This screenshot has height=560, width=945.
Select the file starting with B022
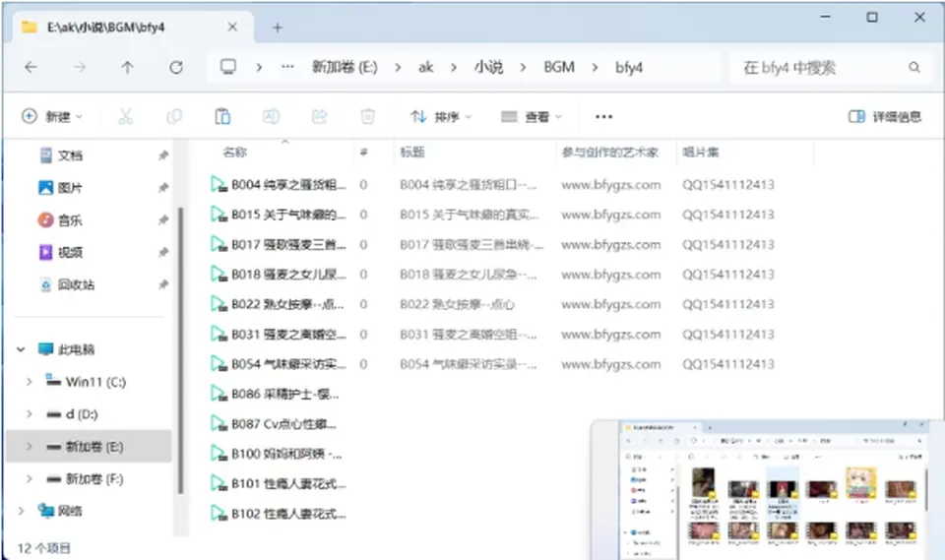(x=287, y=304)
